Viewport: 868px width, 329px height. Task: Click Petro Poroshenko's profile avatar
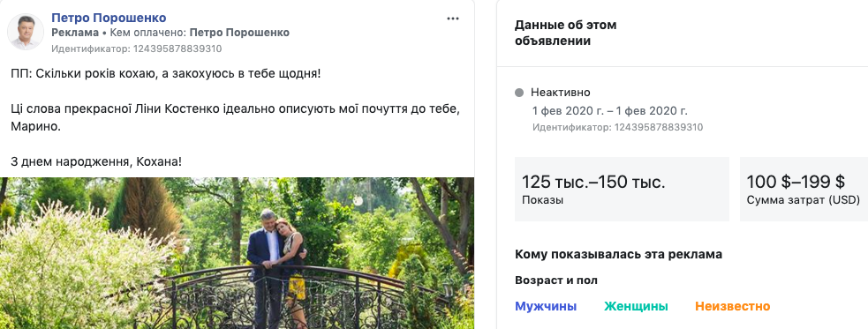26,32
